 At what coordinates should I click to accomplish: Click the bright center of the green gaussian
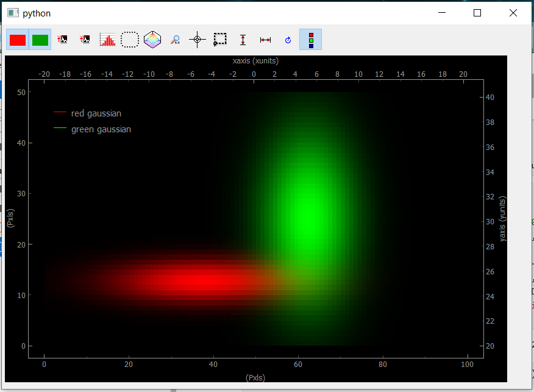308,218
